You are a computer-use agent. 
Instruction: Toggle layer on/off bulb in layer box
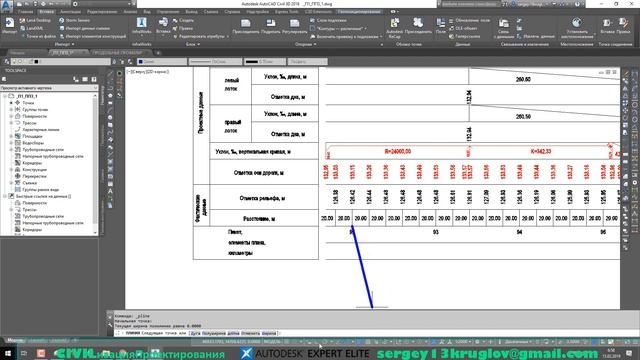click(15, 62)
